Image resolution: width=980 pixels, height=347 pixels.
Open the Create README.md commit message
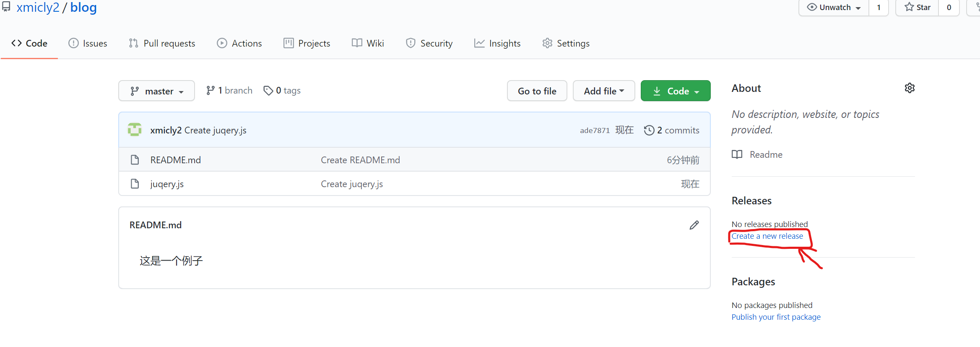pos(360,160)
